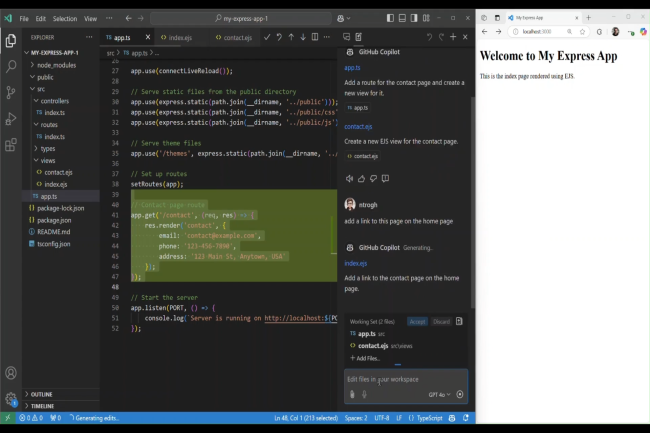Open remote window icon in status bar
This screenshot has height=433, width=650.
(x=7, y=418)
